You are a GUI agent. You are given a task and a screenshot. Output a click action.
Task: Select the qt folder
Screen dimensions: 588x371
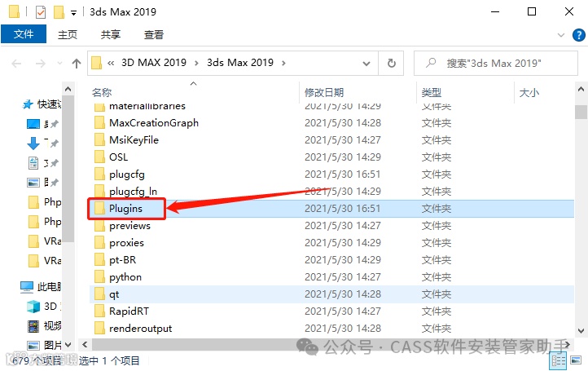coord(331,294)
